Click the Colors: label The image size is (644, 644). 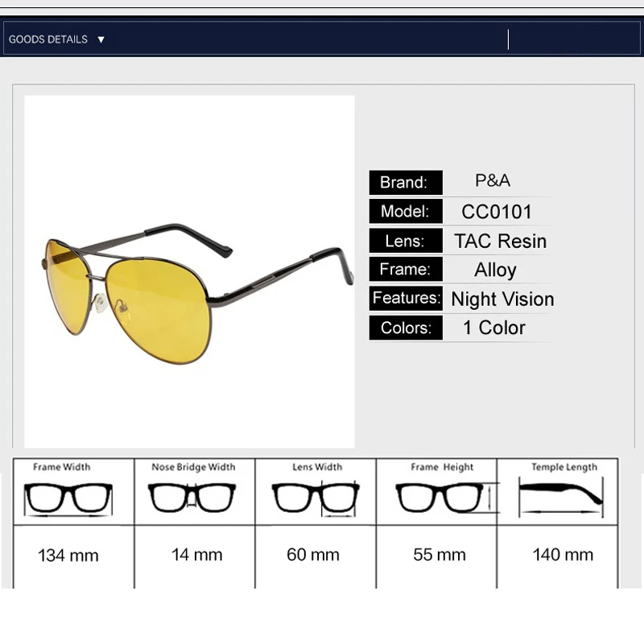406,328
